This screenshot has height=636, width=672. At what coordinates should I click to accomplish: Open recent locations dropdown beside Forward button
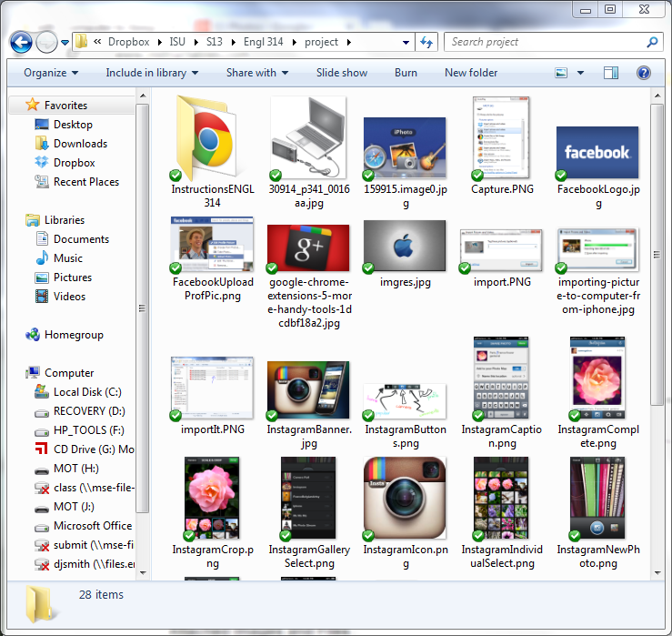65,43
